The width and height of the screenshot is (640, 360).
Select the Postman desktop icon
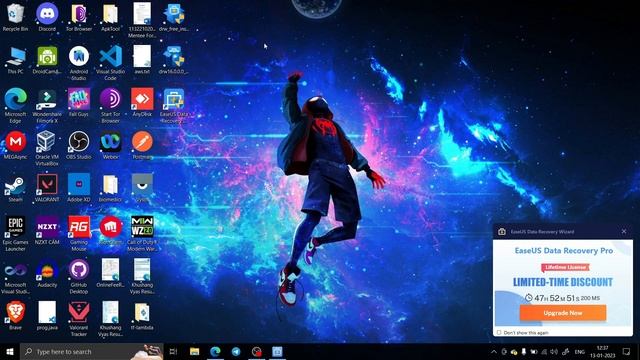pos(142,145)
